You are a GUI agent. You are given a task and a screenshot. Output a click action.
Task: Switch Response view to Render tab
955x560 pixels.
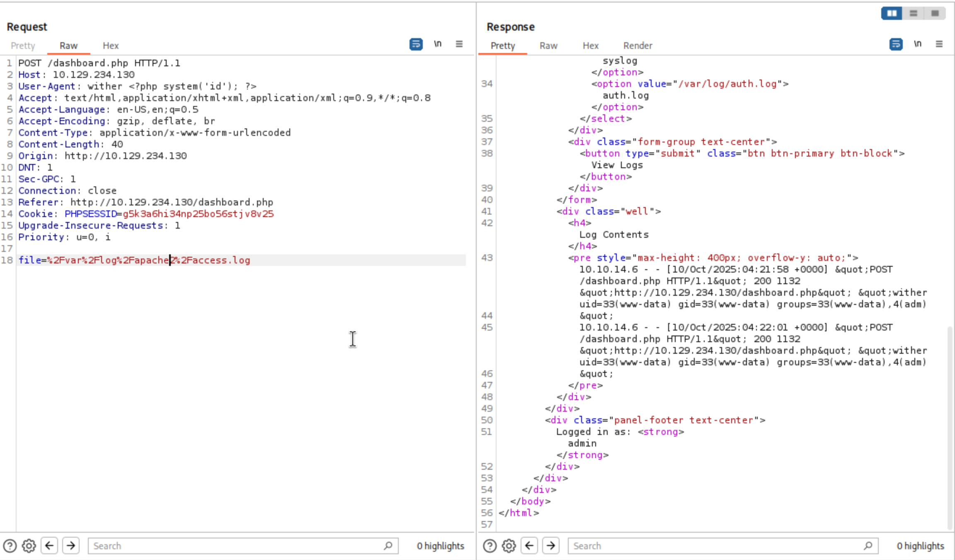pos(637,46)
